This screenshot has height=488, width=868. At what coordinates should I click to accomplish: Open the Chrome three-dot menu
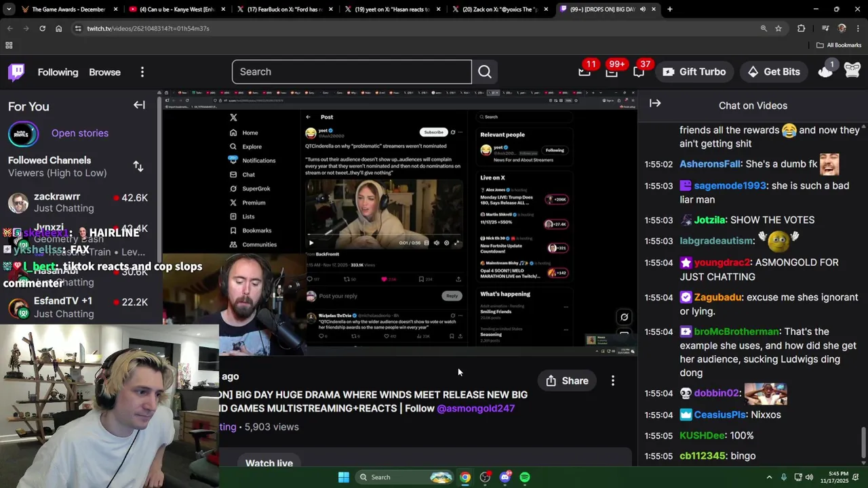tap(857, 28)
